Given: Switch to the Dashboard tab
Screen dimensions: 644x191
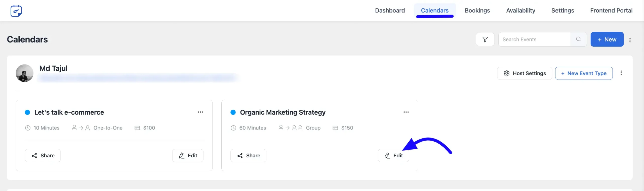Looking at the screenshot, I should (x=390, y=11).
